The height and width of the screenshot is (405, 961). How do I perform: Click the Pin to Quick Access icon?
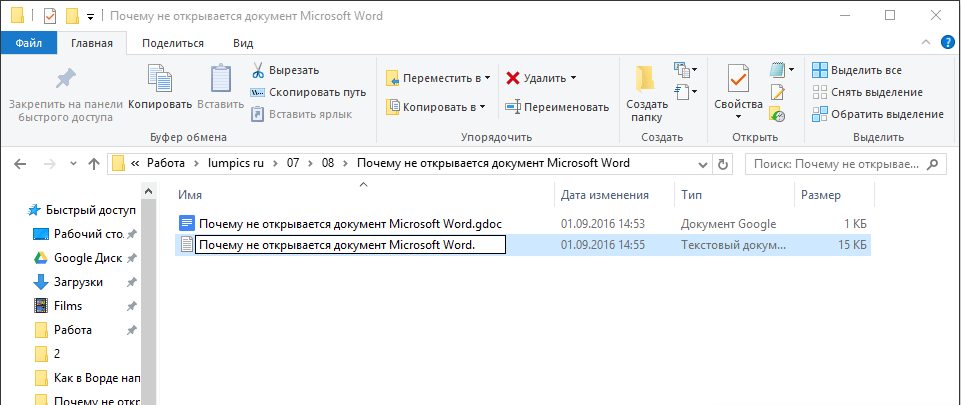coord(65,80)
